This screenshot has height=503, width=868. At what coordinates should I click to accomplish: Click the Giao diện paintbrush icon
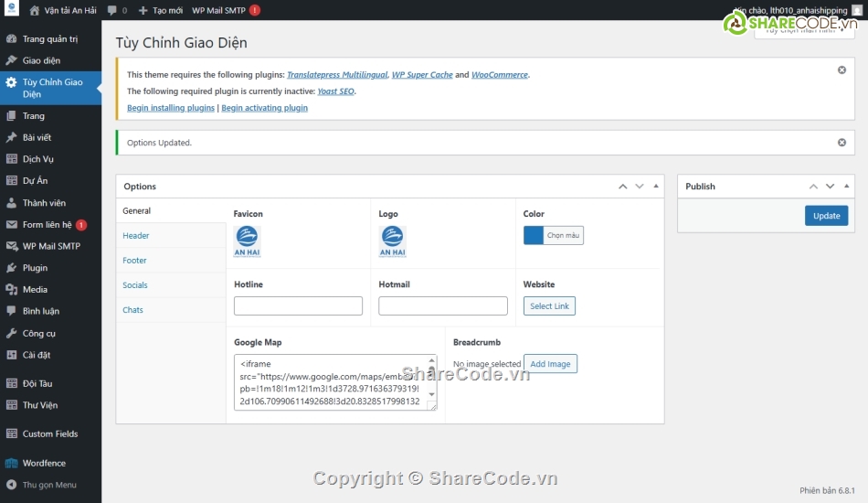tap(11, 60)
